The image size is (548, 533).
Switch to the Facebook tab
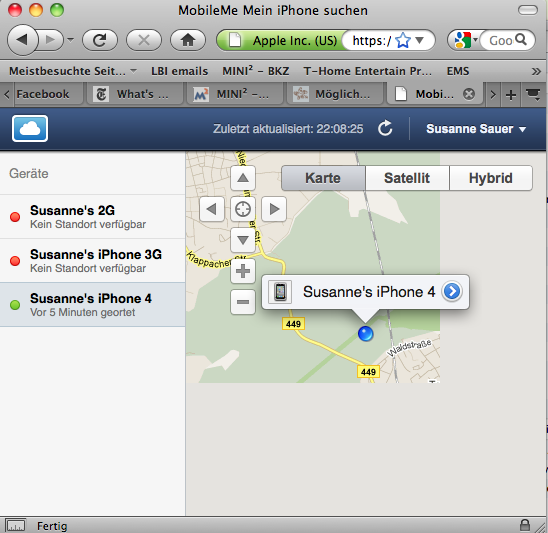coord(49,94)
